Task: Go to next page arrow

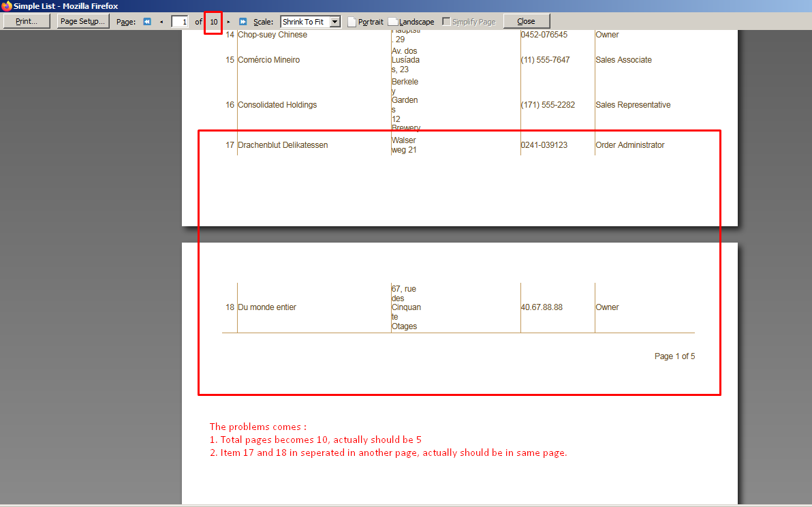Action: coord(228,22)
